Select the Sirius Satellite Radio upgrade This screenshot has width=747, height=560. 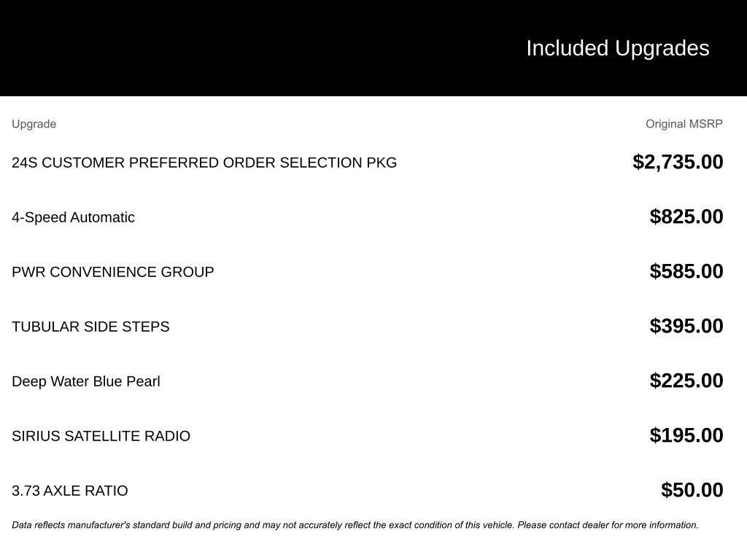(x=101, y=436)
